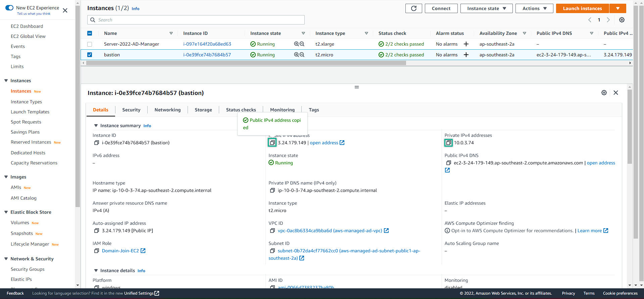
Task: Sort by the Availability Zone column
Action: [525, 33]
